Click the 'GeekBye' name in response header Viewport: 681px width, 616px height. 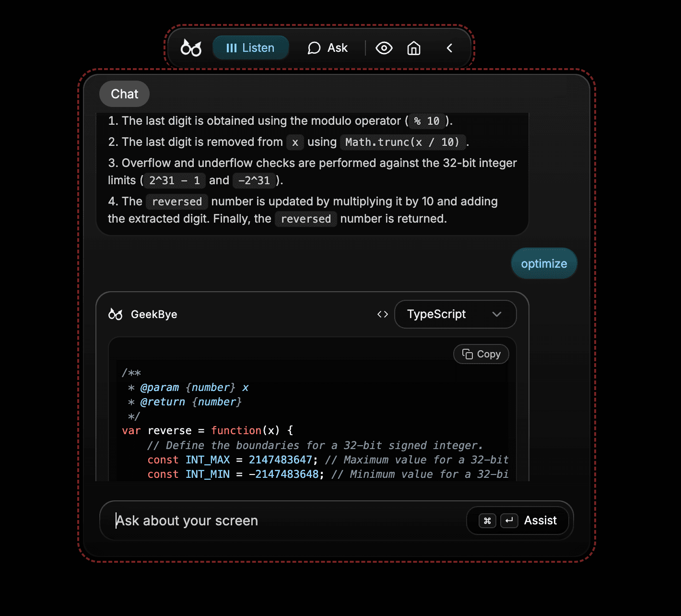[154, 314]
